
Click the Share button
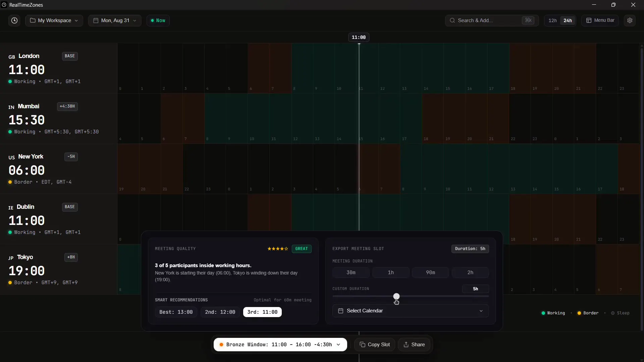414,345
